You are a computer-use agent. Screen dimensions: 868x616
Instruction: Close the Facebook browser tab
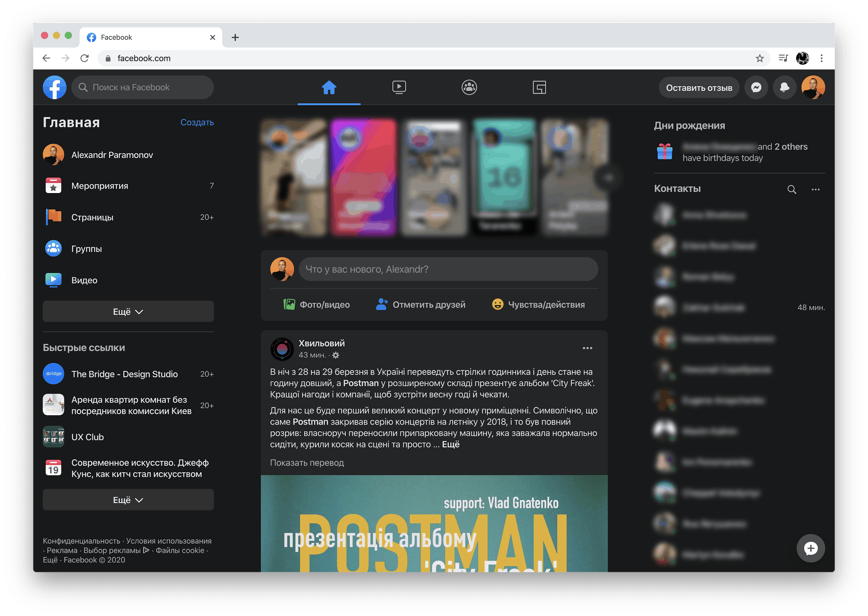click(213, 37)
